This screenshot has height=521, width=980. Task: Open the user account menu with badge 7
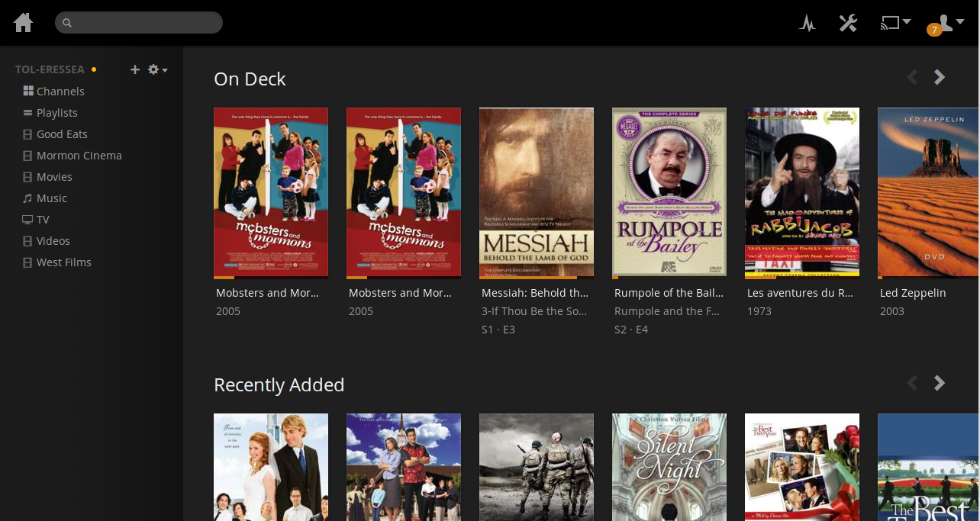(946, 24)
